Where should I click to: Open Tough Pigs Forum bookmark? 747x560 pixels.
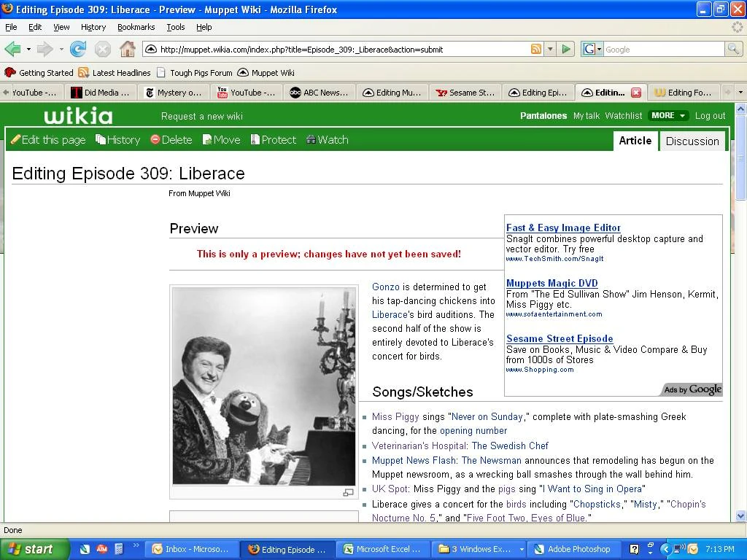(x=195, y=73)
